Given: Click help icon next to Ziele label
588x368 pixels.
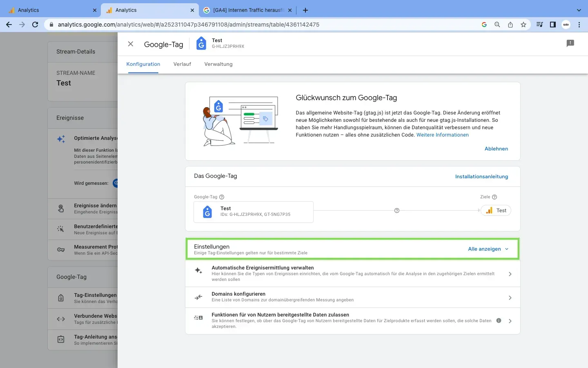Looking at the screenshot, I should pos(494,197).
